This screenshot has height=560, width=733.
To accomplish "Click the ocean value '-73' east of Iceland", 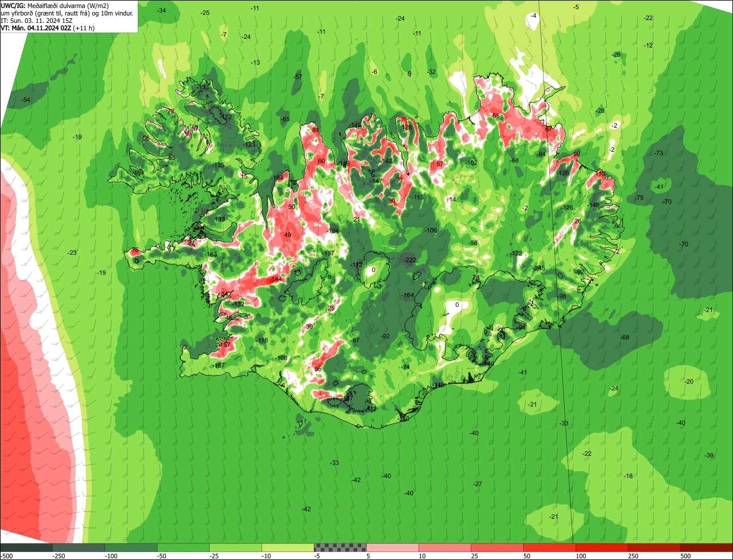I will [659, 153].
